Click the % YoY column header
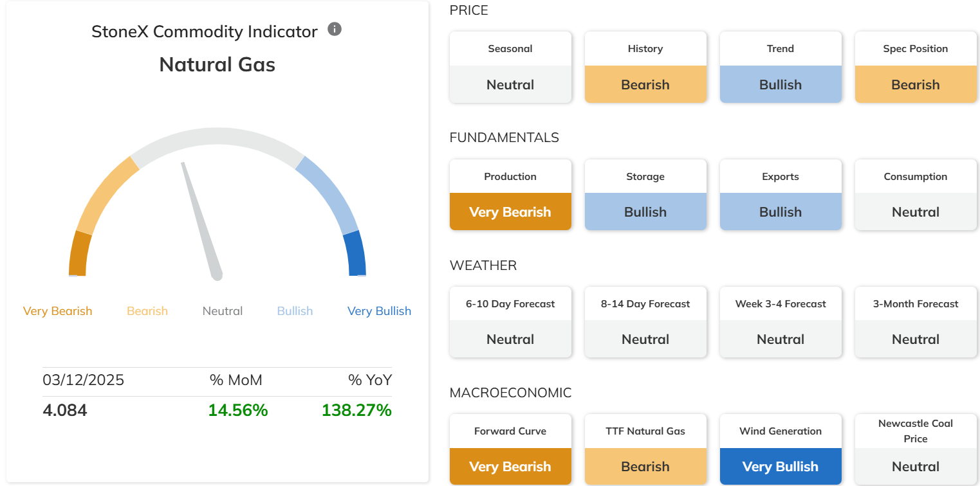Image resolution: width=980 pixels, height=486 pixels. pyautogui.click(x=370, y=380)
